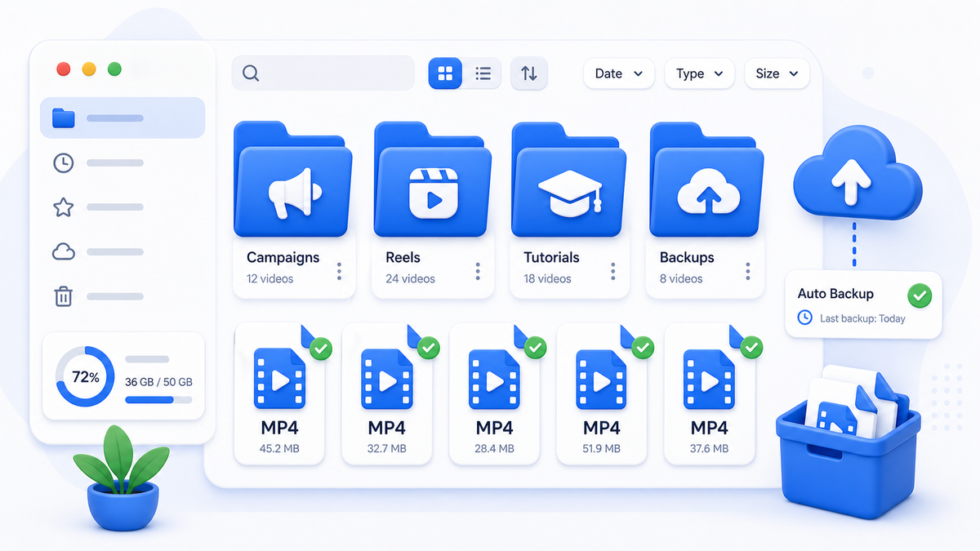Click the '36 GB / 50 GB' storage text

[x=158, y=382]
